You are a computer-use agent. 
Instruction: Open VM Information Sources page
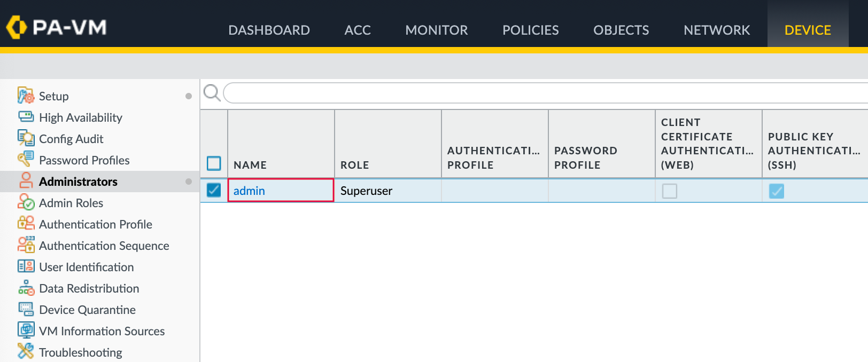tap(102, 331)
